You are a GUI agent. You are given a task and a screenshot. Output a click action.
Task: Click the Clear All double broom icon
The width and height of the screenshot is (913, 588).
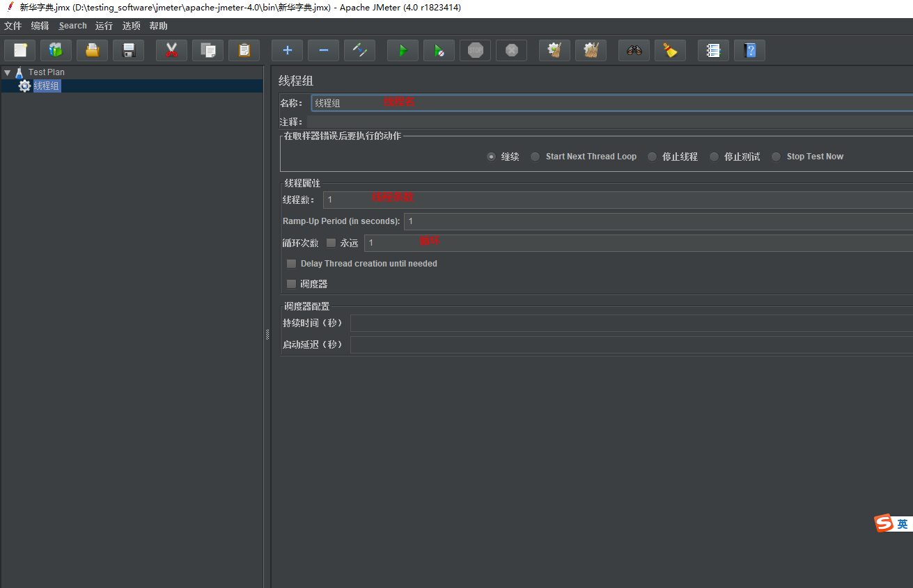[591, 50]
